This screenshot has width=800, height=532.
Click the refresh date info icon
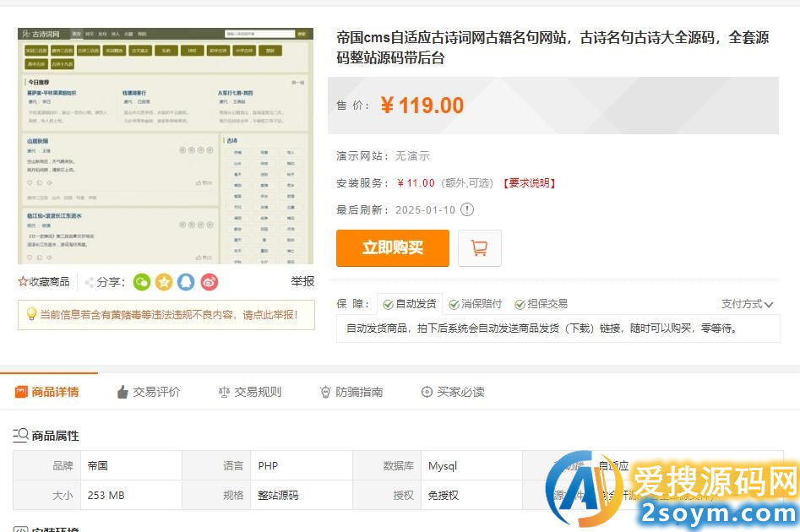tap(467, 209)
